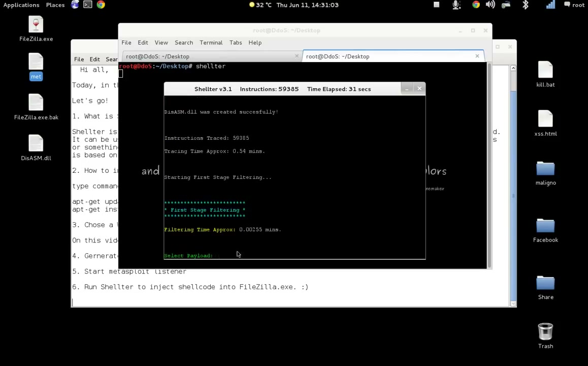
Task: Click the 'shellter' command in terminal
Action: click(211, 66)
